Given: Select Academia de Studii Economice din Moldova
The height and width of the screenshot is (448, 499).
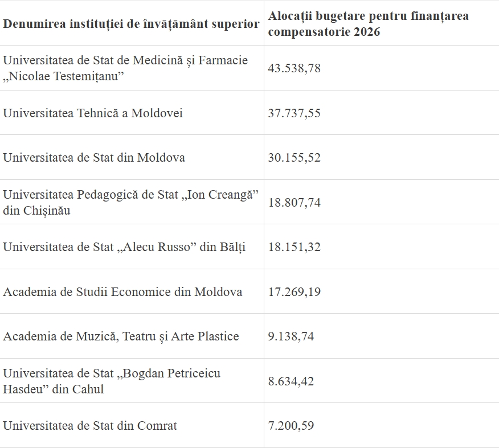Looking at the screenshot, I should (x=122, y=292).
